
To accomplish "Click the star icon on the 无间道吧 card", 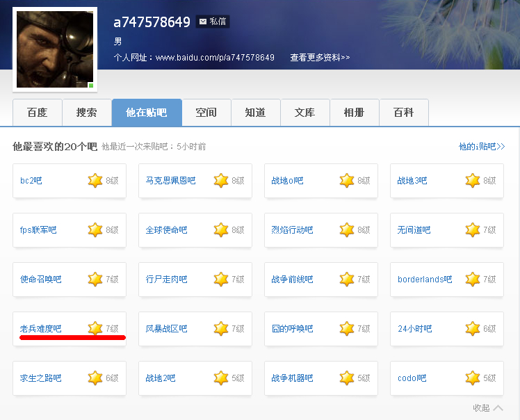I will [473, 230].
